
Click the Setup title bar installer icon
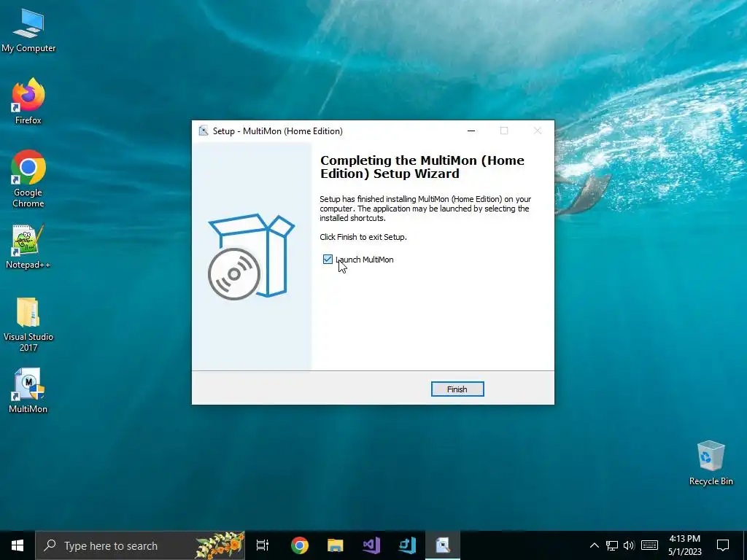coord(204,131)
